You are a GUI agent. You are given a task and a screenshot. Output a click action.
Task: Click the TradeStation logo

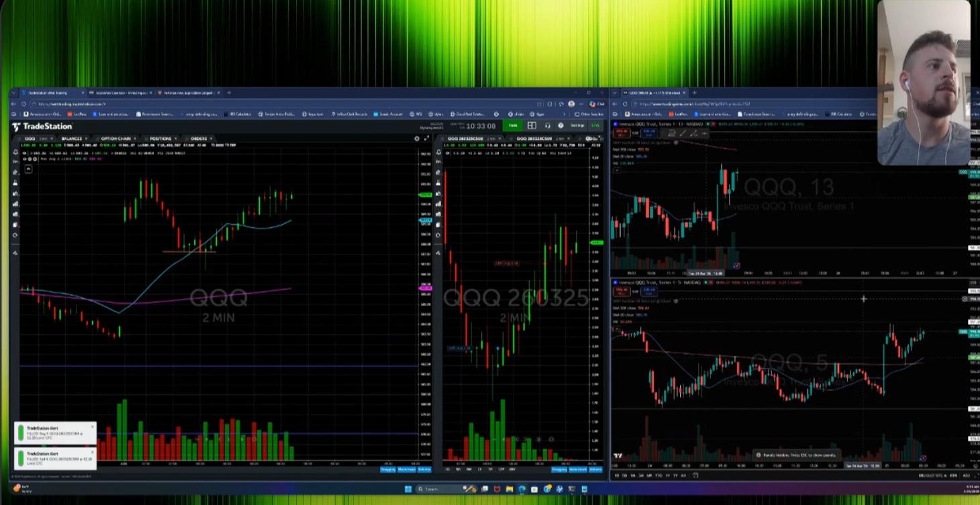(42, 126)
